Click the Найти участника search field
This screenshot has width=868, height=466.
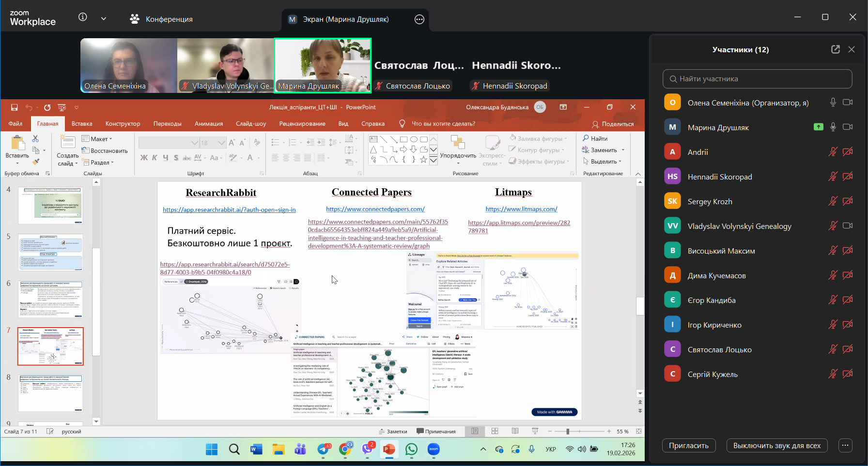(x=757, y=79)
